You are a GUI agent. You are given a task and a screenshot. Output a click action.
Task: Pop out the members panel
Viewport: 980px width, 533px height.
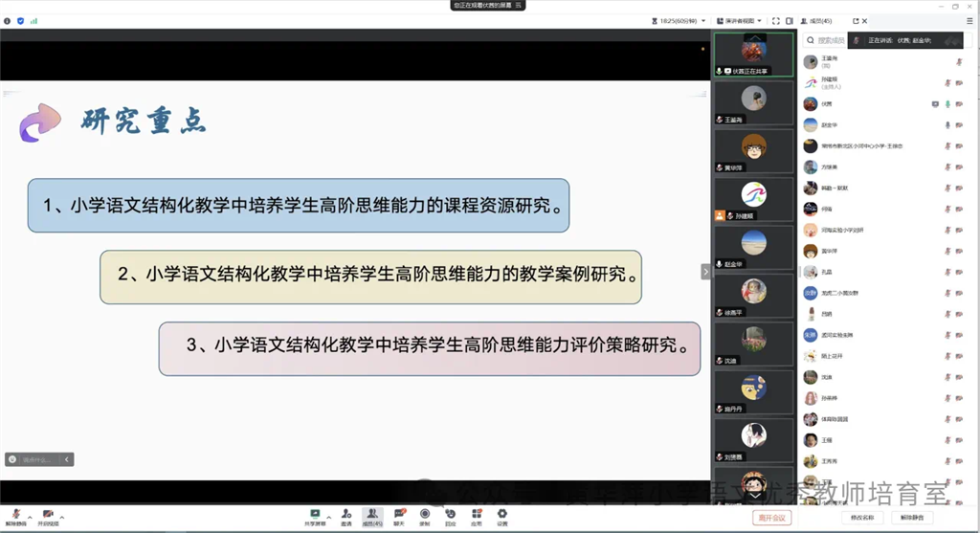[x=856, y=21]
